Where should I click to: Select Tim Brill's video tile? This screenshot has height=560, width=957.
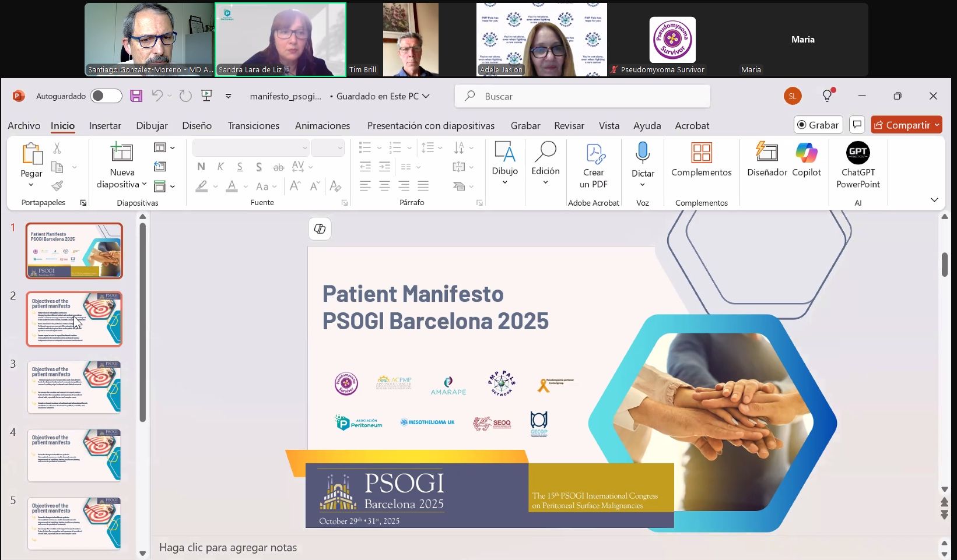coord(411,40)
